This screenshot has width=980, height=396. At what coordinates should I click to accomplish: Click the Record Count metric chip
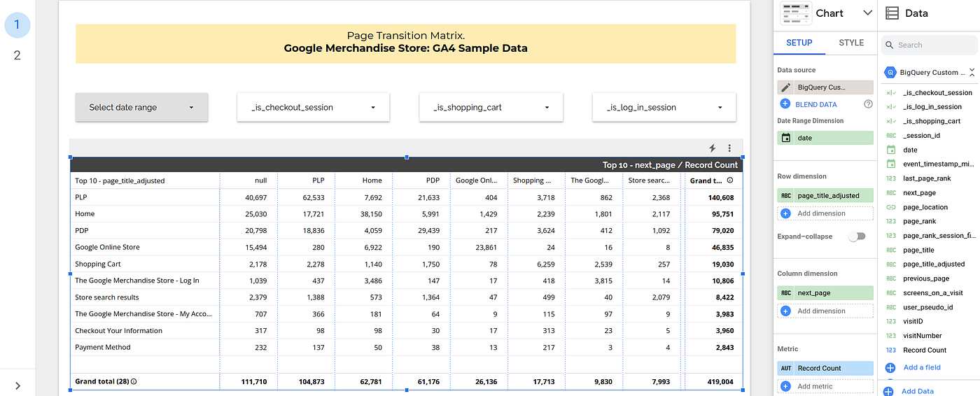click(825, 368)
